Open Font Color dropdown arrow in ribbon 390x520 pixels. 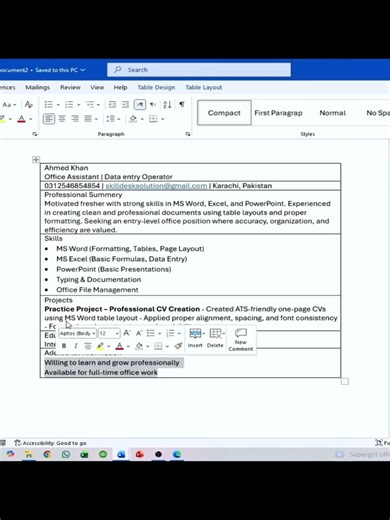(x=31, y=119)
